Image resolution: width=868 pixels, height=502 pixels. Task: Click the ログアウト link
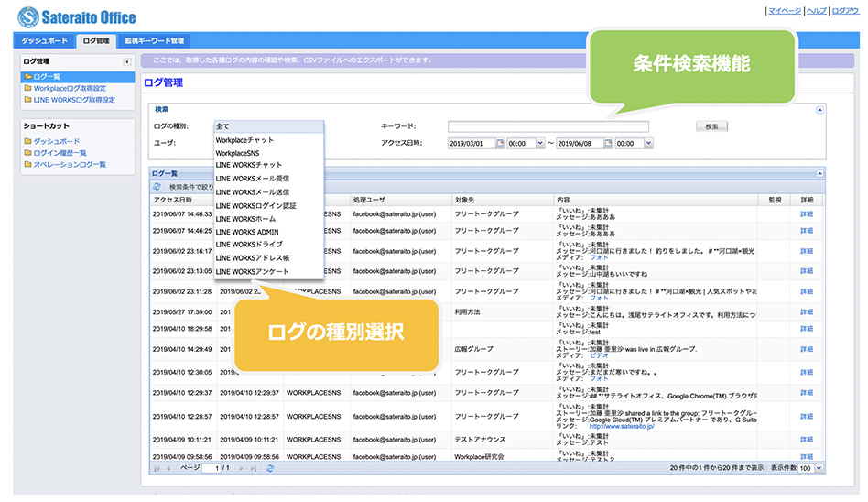coord(845,10)
